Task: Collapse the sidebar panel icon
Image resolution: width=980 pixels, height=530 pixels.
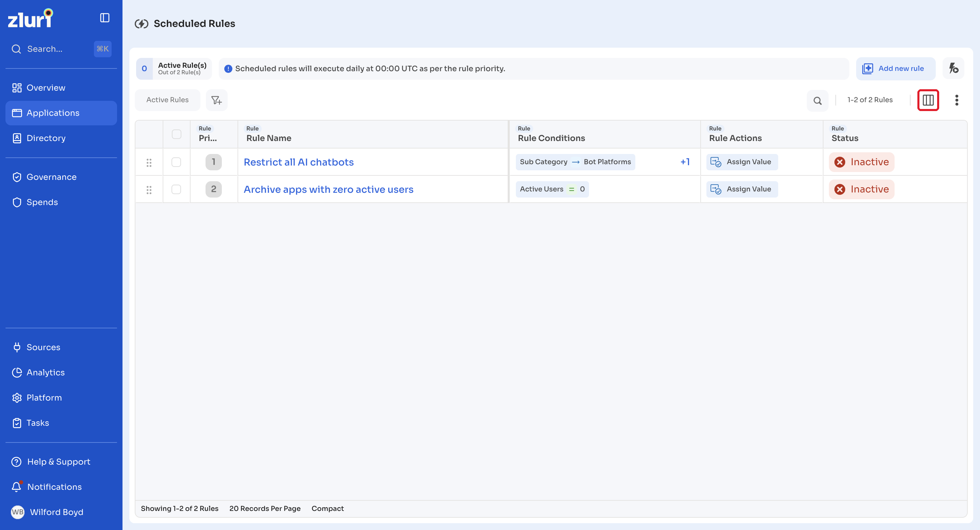Action: coord(104,18)
